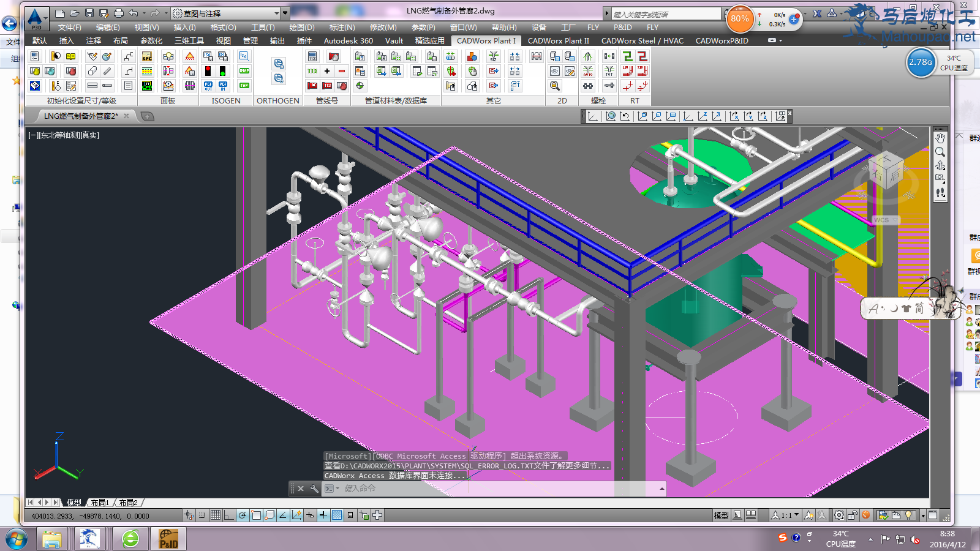The image size is (980, 551).
Task: Click the Open file icon in quick access toolbar
Action: click(74, 13)
